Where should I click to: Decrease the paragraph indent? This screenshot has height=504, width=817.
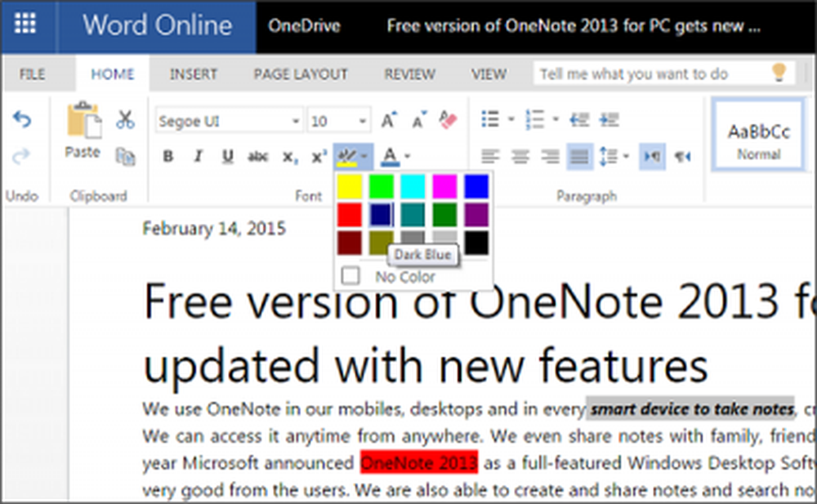580,120
